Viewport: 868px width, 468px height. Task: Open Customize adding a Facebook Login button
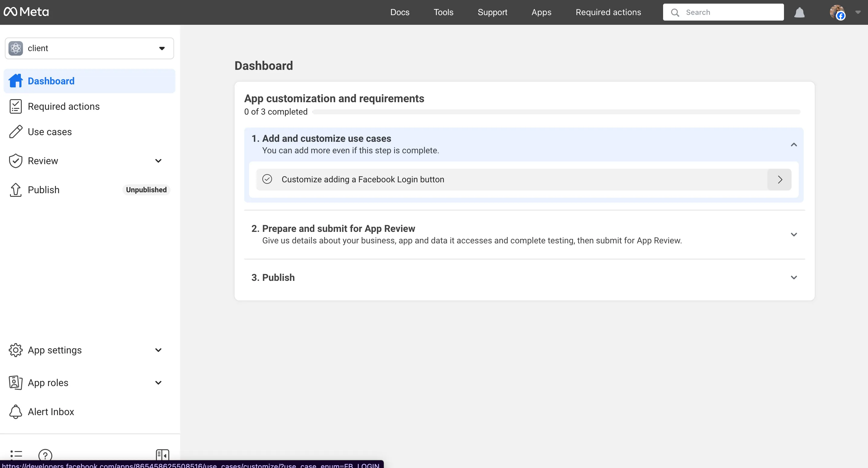click(524, 179)
